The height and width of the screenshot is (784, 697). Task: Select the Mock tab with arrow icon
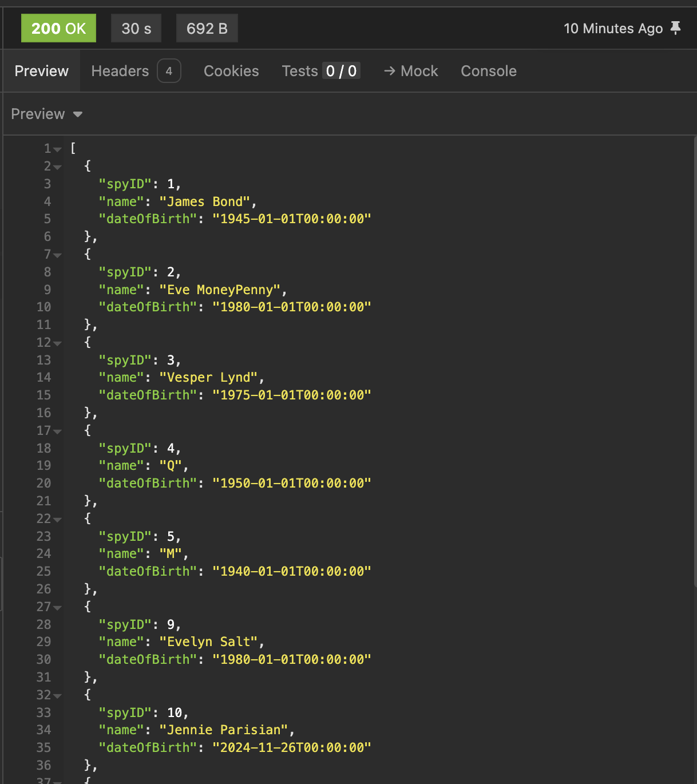[x=411, y=71]
